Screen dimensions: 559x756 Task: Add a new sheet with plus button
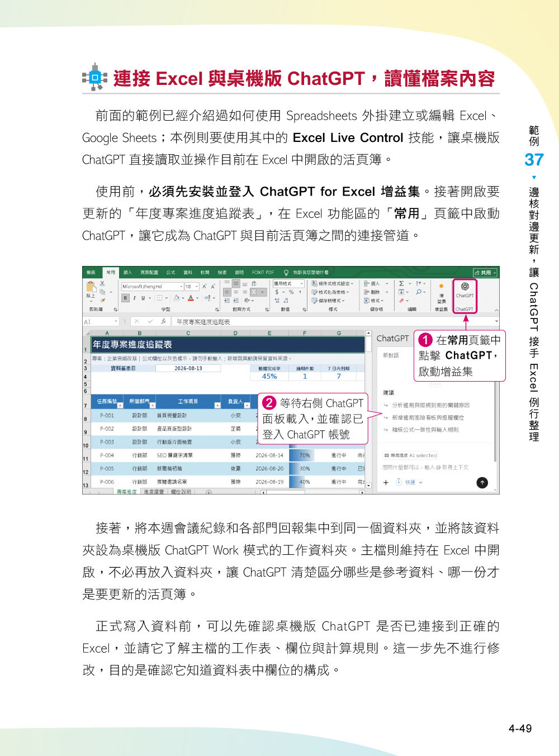coord(209,492)
